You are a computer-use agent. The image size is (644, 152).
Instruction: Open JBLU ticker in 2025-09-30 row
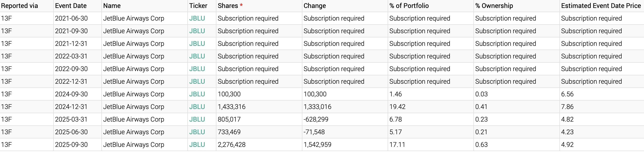coord(197,145)
